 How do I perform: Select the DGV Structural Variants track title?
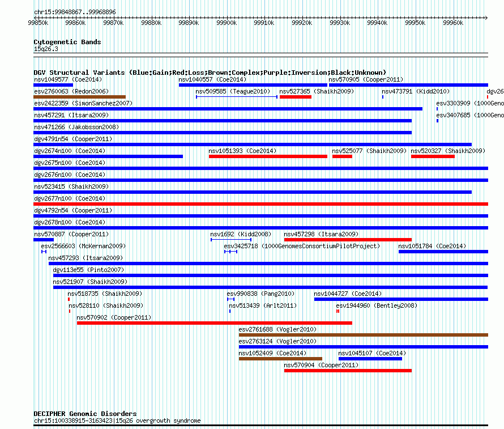210,73
